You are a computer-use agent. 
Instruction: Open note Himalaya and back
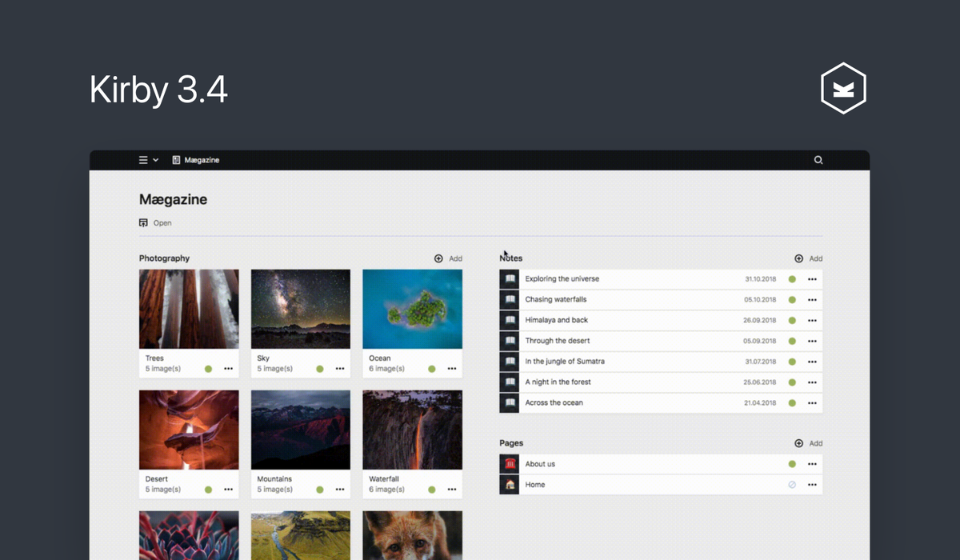[x=661, y=320]
